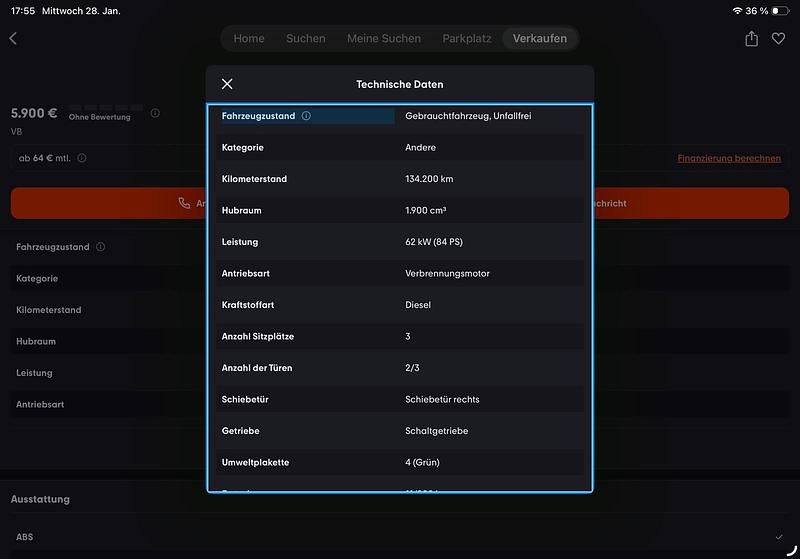The height and width of the screenshot is (559, 800).
Task: Go to Meine Suchen tab
Action: (x=384, y=39)
